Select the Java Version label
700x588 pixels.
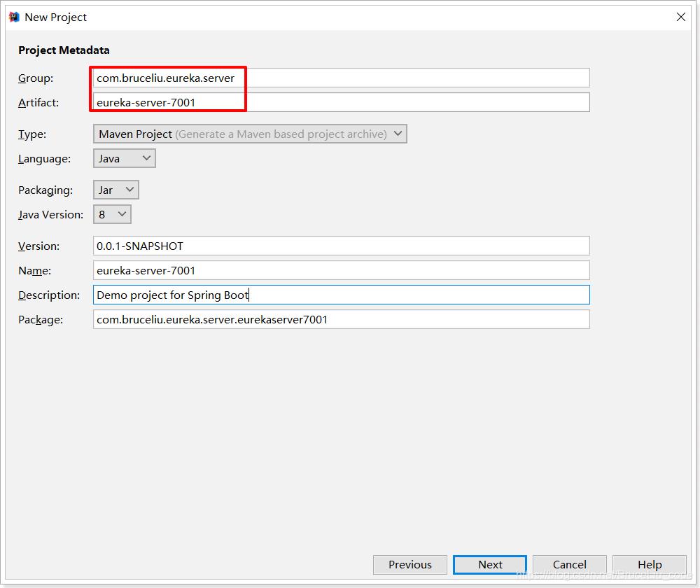[50, 215]
